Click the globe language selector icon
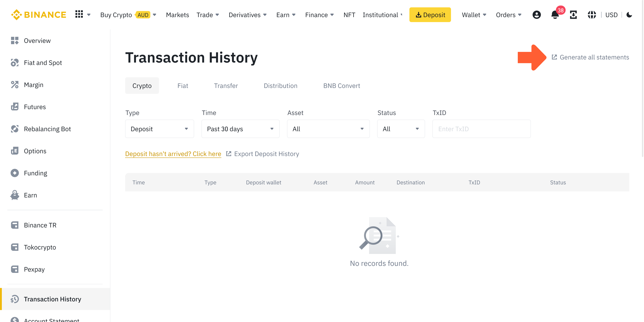 click(x=592, y=15)
